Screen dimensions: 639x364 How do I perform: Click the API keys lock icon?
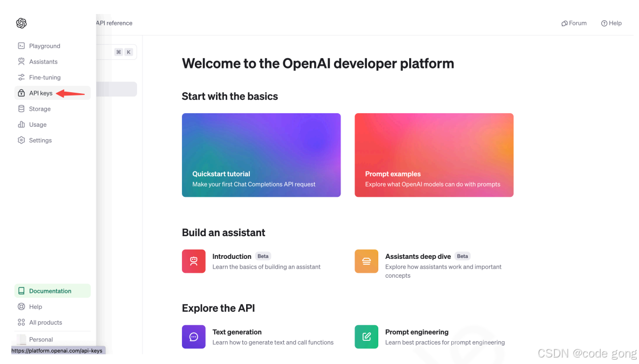pyautogui.click(x=21, y=93)
